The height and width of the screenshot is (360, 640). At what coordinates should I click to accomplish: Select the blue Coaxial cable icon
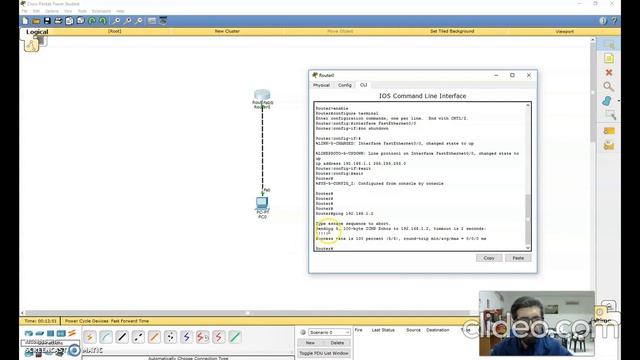(187, 337)
